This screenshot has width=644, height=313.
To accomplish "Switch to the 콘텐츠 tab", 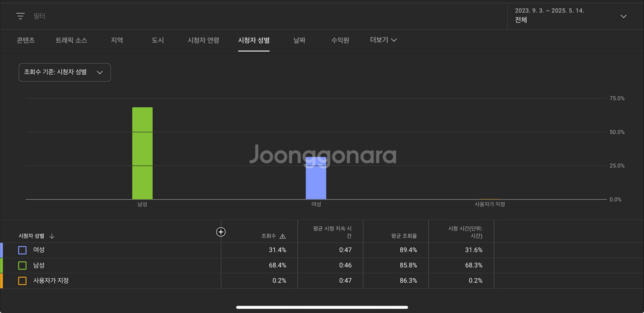I will click(26, 40).
